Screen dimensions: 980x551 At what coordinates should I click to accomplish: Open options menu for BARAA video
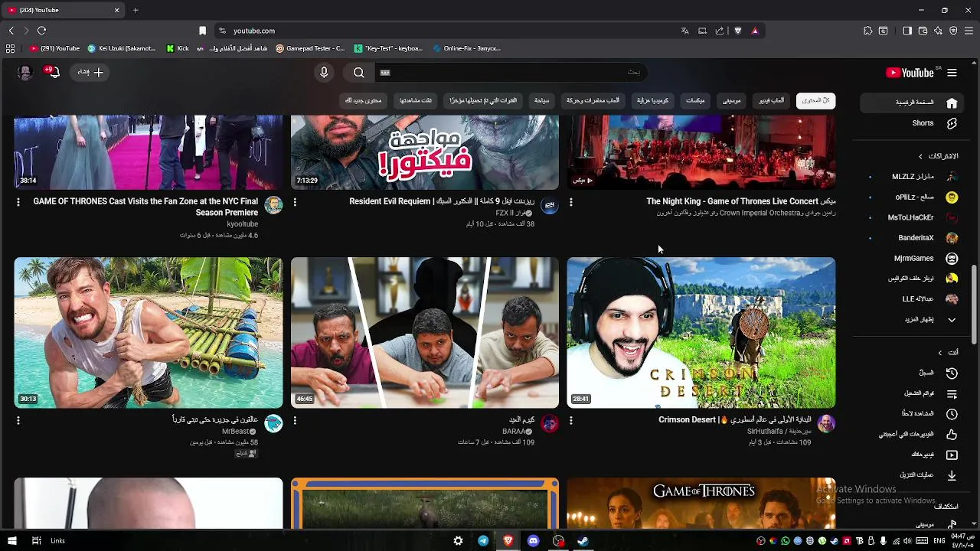(295, 420)
